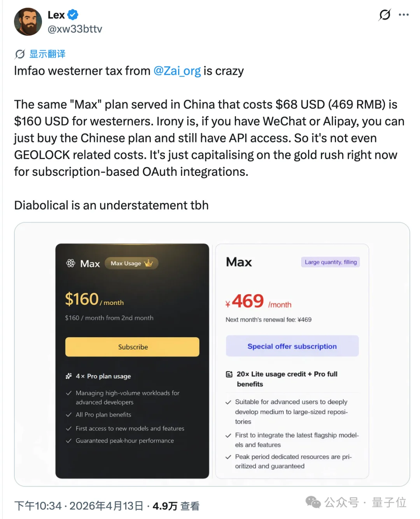Click checkmark beside Peak period dedicated resources

click(x=228, y=457)
